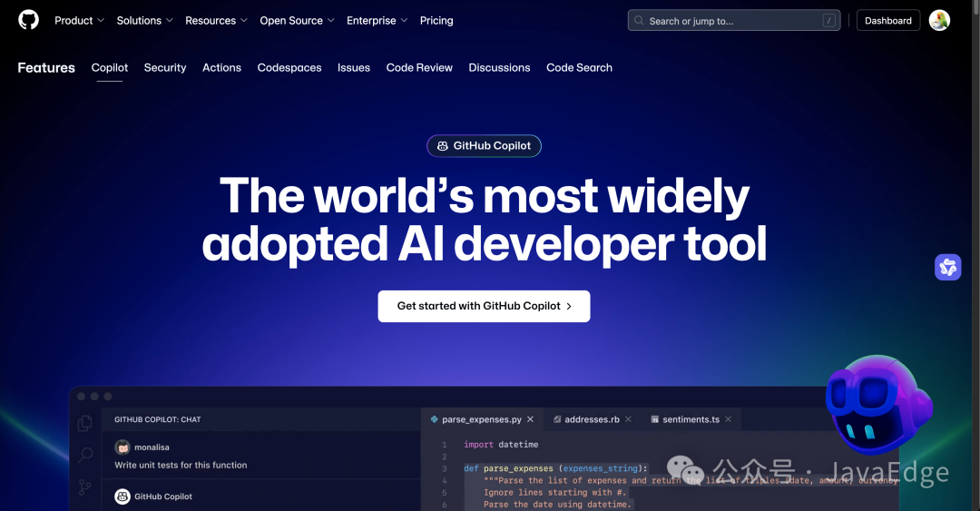This screenshot has height=511, width=980.
Task: Click the 'import datetime' code line
Action: coord(501,444)
